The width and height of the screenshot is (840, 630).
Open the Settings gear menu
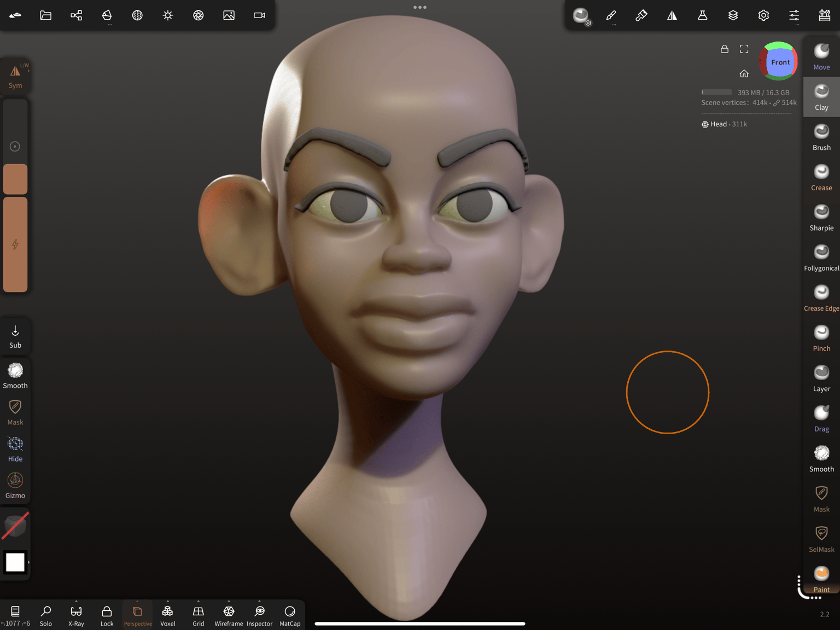point(764,15)
